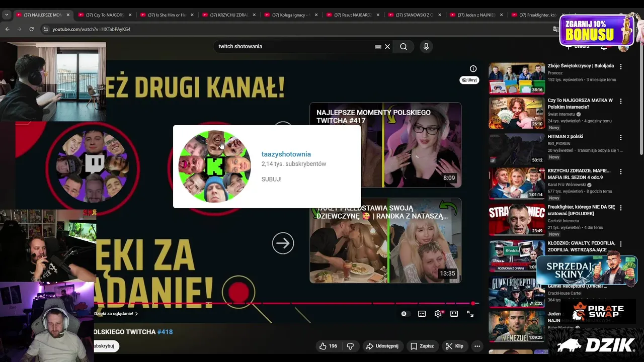This screenshot has height=362, width=644.
Task: Open HITMAN z polski thumbnail 50:12
Action: [x=517, y=149]
